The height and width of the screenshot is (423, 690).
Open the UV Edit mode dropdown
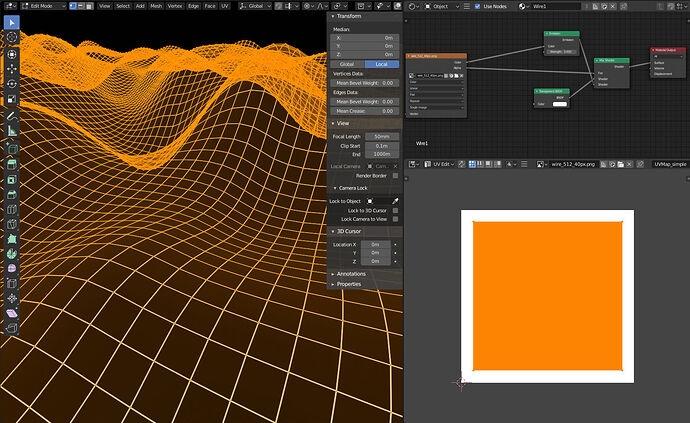point(439,164)
